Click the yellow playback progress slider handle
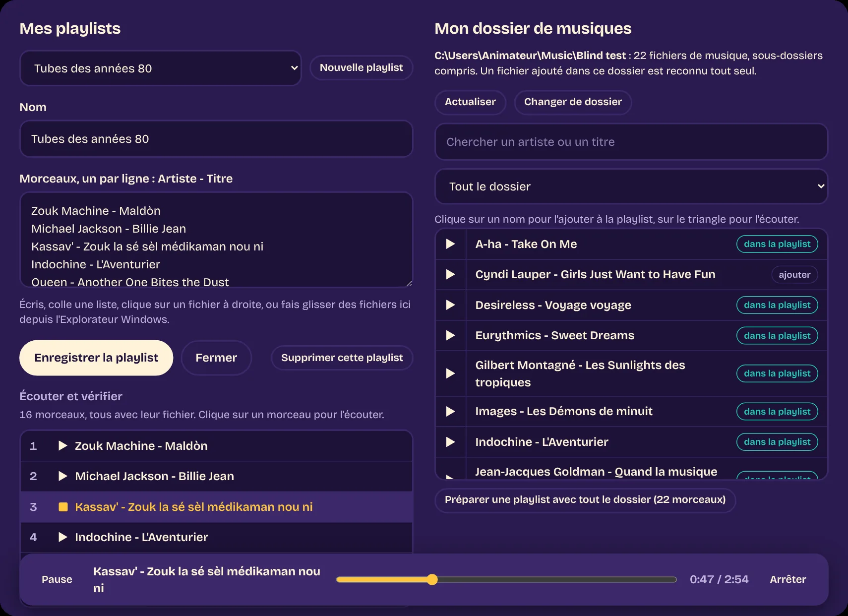This screenshot has width=848, height=616. [432, 579]
